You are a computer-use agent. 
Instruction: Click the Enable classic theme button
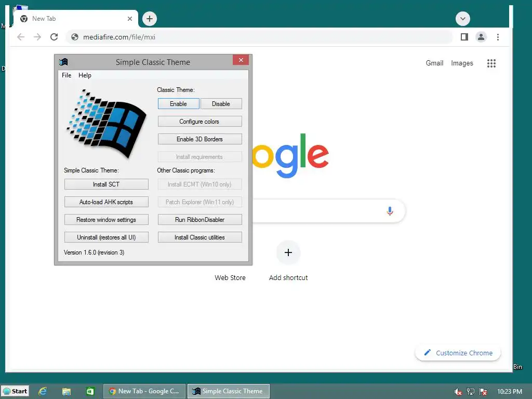pyautogui.click(x=179, y=104)
